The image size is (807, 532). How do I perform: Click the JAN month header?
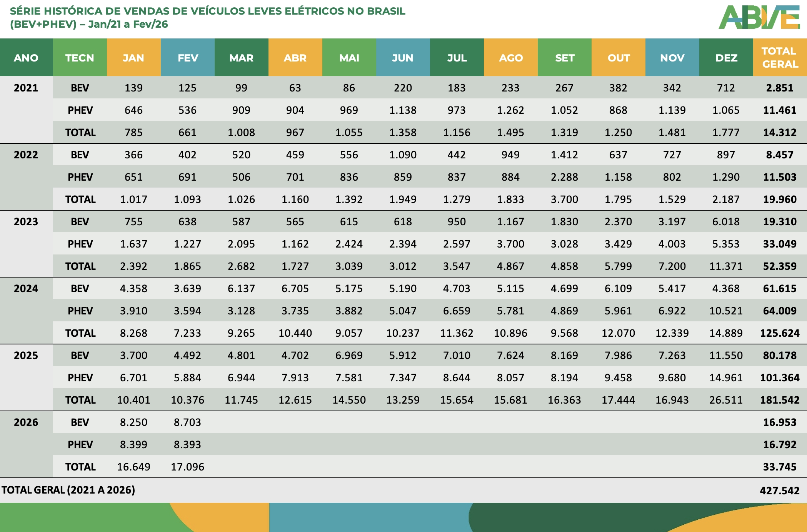(133, 58)
